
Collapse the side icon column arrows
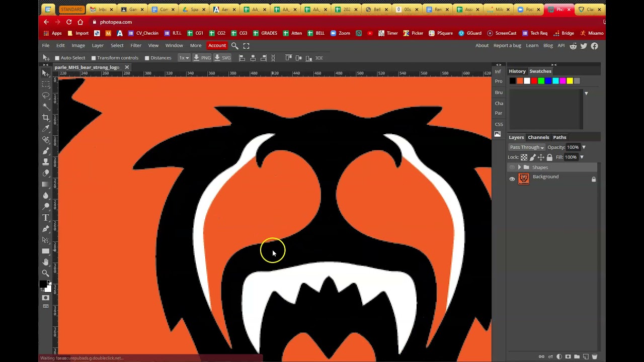point(498,65)
